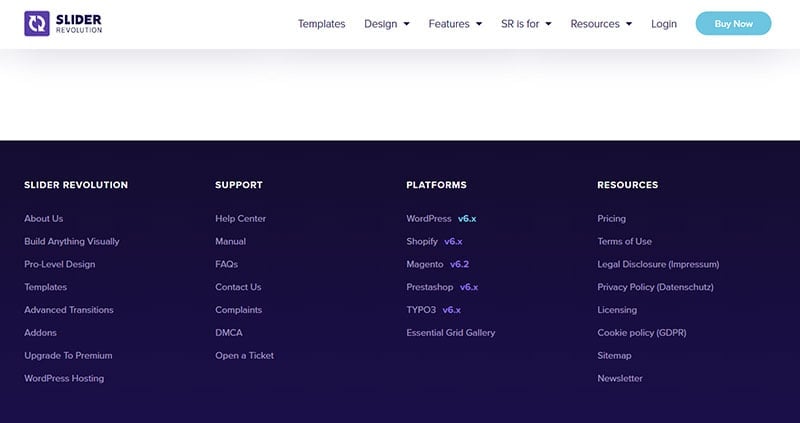This screenshot has height=423, width=800.
Task: Expand the Resources dropdown in navbar
Action: (601, 24)
